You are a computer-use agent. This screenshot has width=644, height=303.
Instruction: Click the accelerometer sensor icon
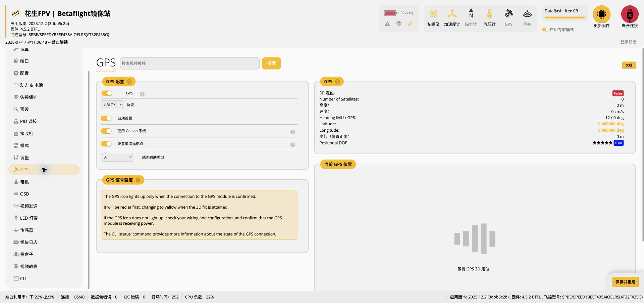452,14
